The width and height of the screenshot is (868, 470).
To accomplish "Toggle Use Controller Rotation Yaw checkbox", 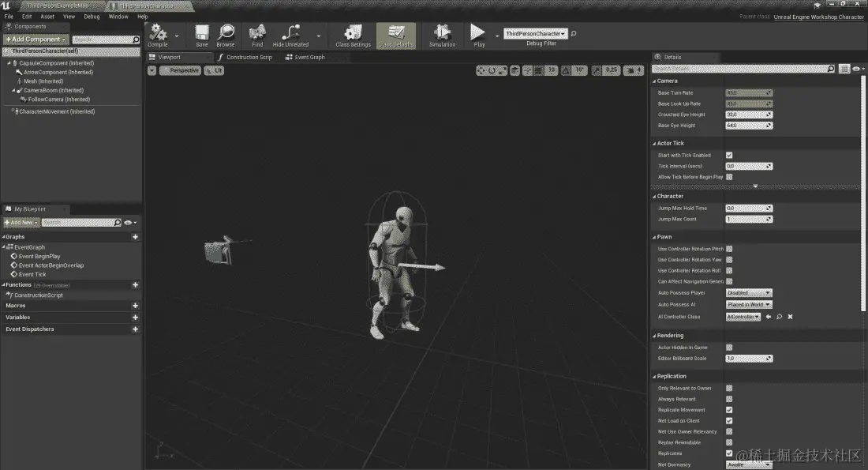I will pos(729,259).
